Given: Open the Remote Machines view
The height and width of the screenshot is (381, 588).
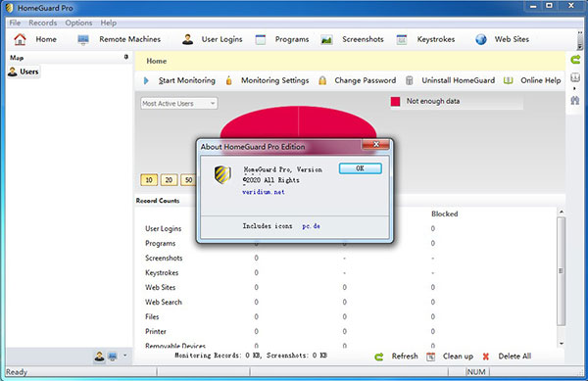Looking at the screenshot, I should tap(120, 39).
